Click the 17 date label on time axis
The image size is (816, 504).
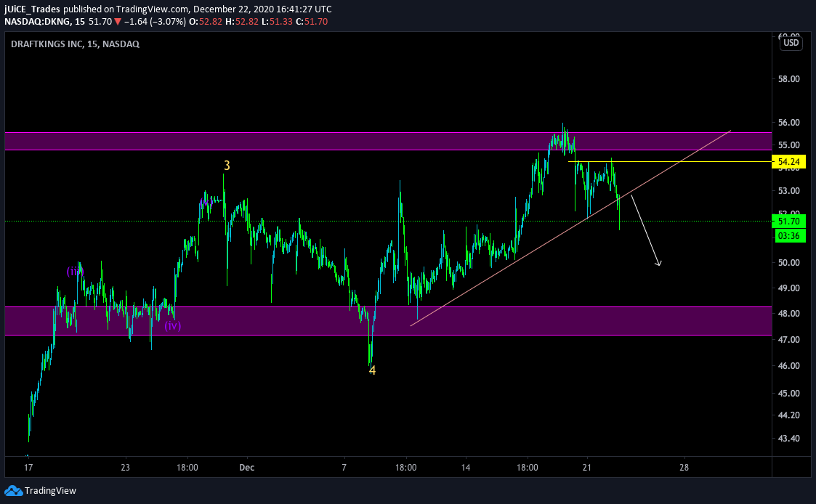28,468
